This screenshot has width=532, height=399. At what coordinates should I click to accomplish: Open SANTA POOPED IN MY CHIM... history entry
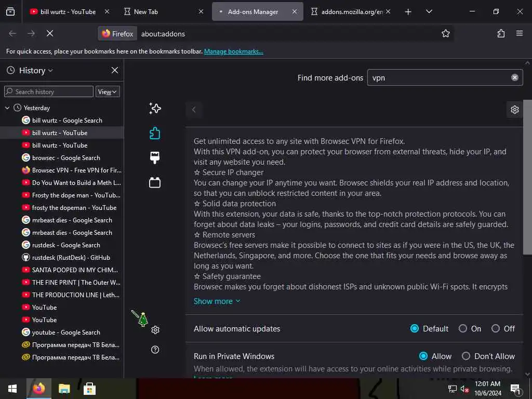pos(62,270)
